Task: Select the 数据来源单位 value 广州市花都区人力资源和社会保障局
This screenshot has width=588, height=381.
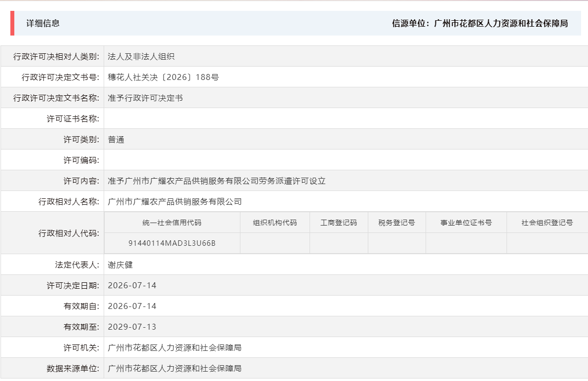Action: click(x=174, y=368)
